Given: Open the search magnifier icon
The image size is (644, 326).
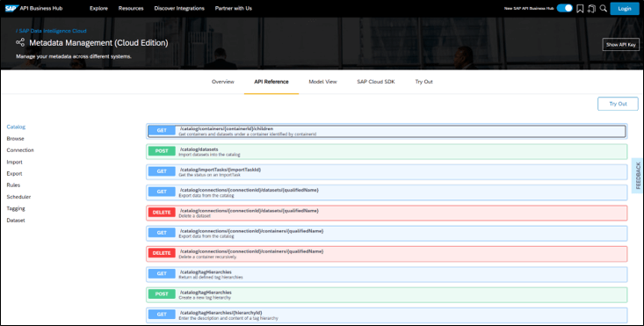Looking at the screenshot, I should click(x=604, y=8).
